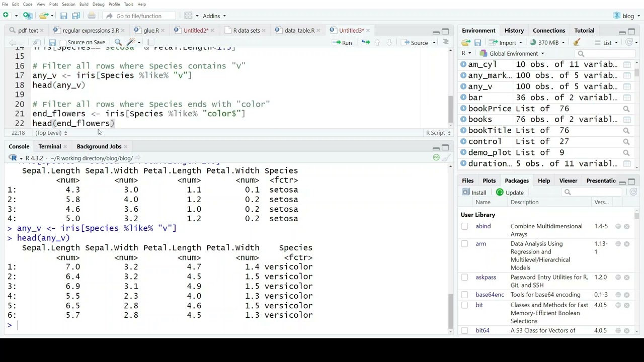Open Import Dataset dropdown

coord(508,42)
